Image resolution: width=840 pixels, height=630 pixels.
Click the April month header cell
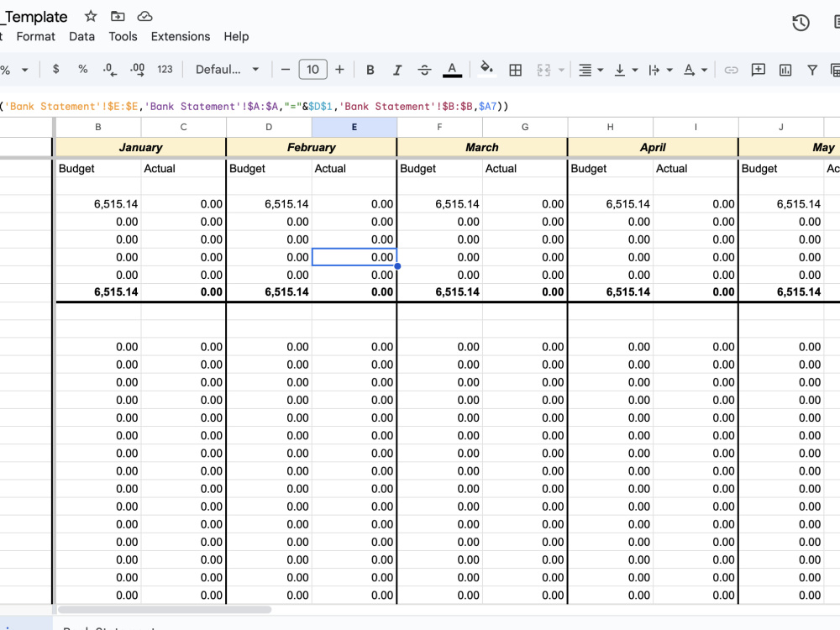pyautogui.click(x=653, y=147)
